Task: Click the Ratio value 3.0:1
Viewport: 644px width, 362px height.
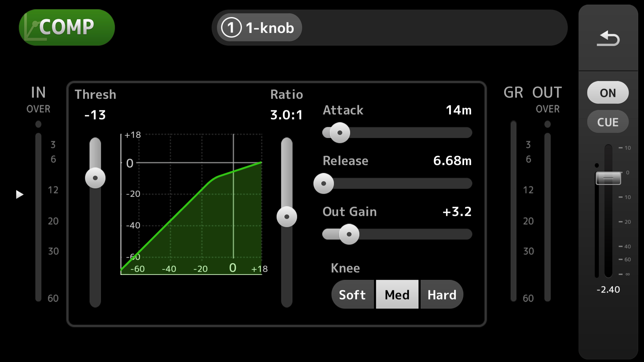Action: (x=286, y=115)
